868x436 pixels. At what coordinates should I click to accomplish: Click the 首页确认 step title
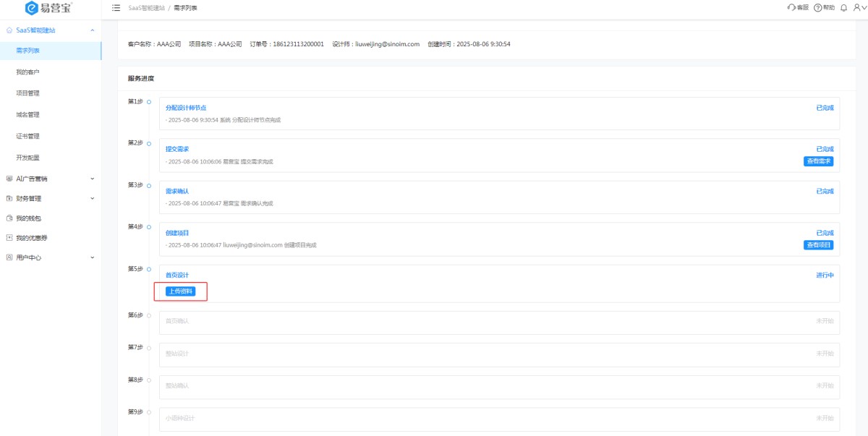click(x=177, y=321)
